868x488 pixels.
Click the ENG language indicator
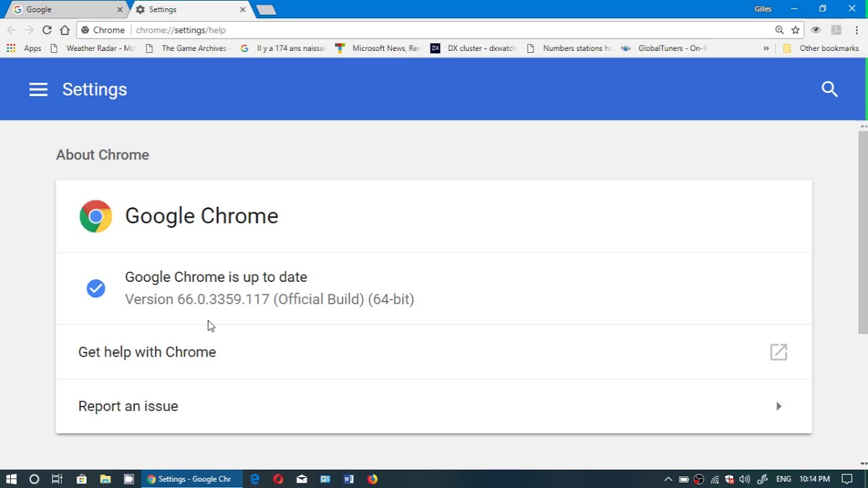[x=784, y=479]
